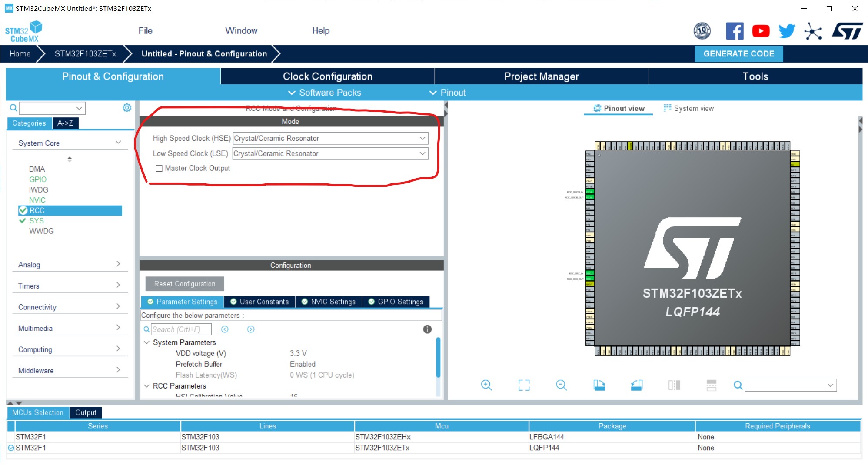Image resolution: width=868 pixels, height=465 pixels.
Task: Click the sort arrows above DMA
Action: [70, 159]
